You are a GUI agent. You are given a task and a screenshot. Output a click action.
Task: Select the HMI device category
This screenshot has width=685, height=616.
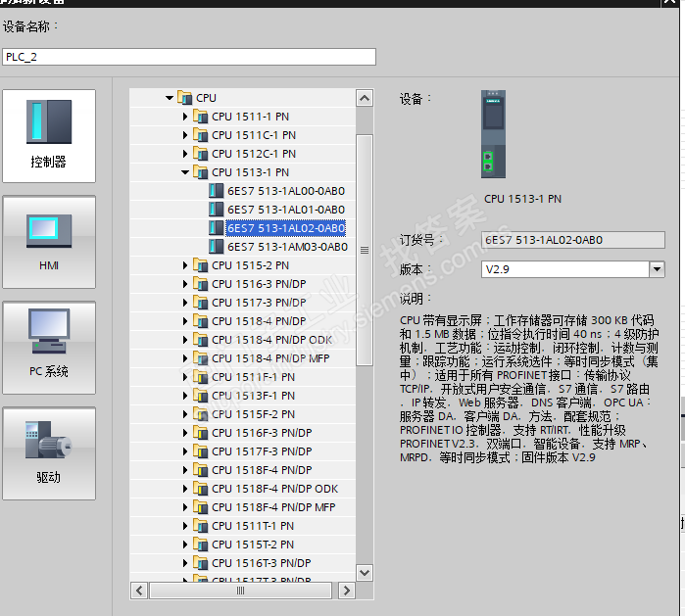[x=49, y=242]
